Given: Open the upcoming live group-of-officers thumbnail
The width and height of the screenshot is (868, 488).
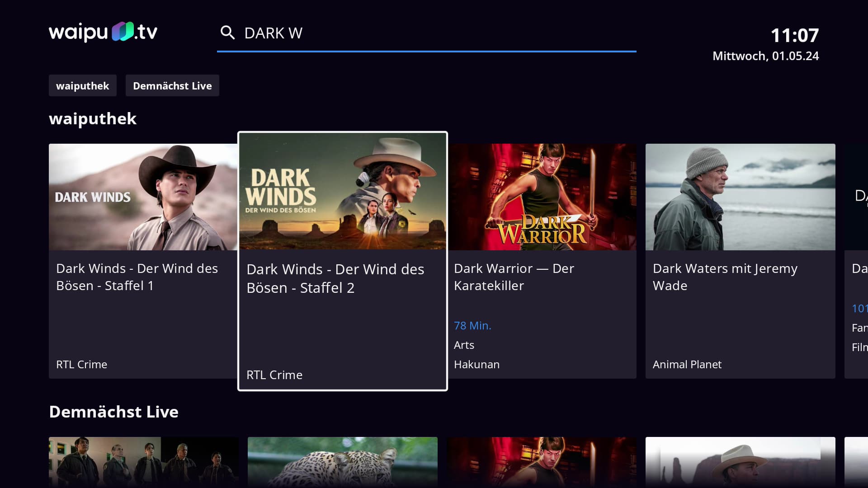Looking at the screenshot, I should 143,462.
